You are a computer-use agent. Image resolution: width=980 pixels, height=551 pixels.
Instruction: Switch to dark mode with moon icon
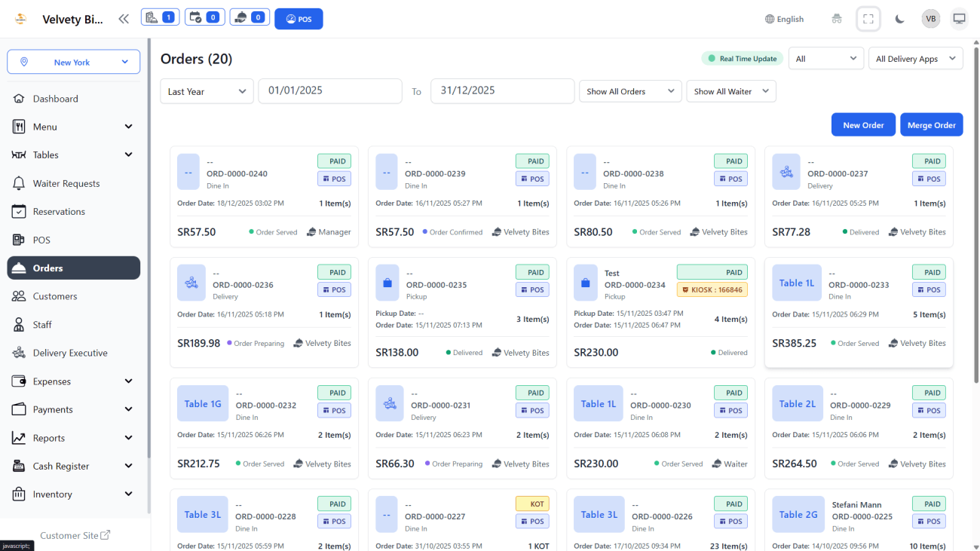(899, 19)
